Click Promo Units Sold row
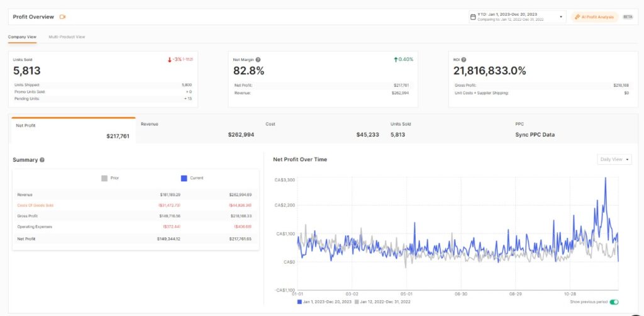 click(103, 92)
